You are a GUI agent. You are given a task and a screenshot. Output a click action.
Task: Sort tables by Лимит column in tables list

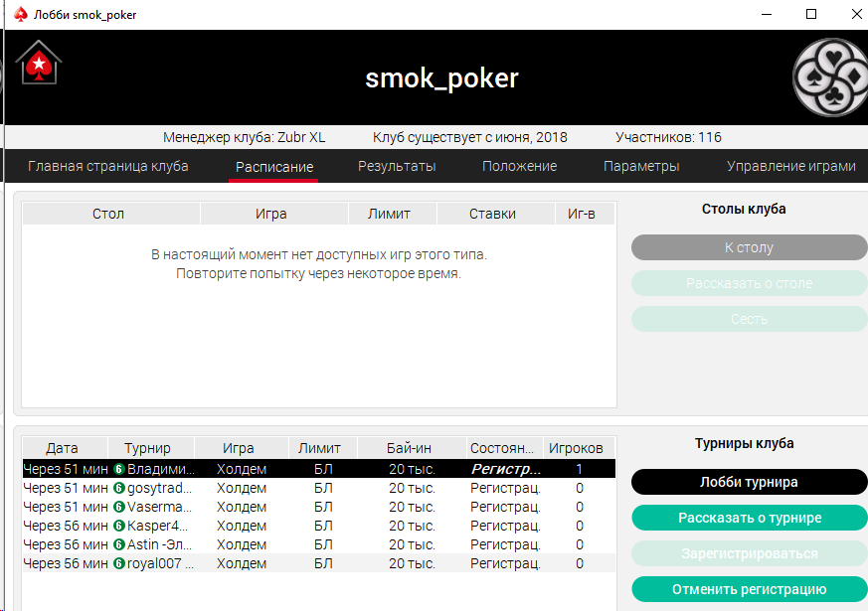coord(393,214)
